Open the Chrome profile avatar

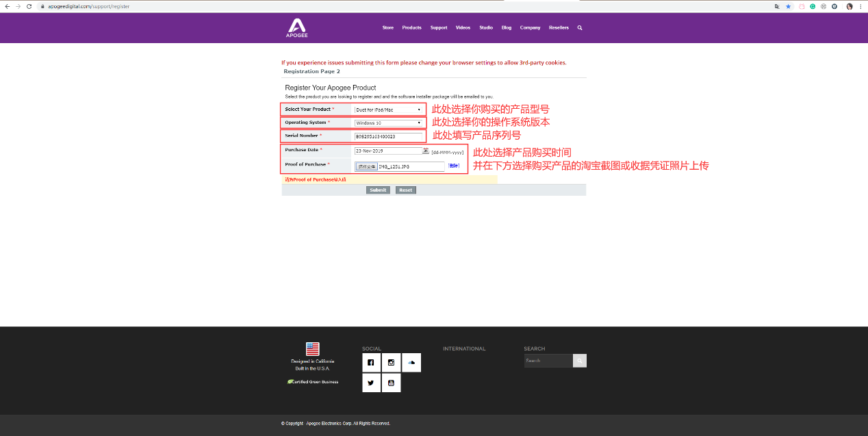pyautogui.click(x=850, y=6)
